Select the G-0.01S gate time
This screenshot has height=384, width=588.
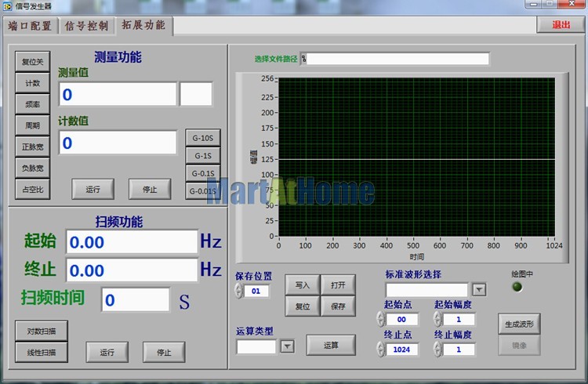(x=203, y=190)
